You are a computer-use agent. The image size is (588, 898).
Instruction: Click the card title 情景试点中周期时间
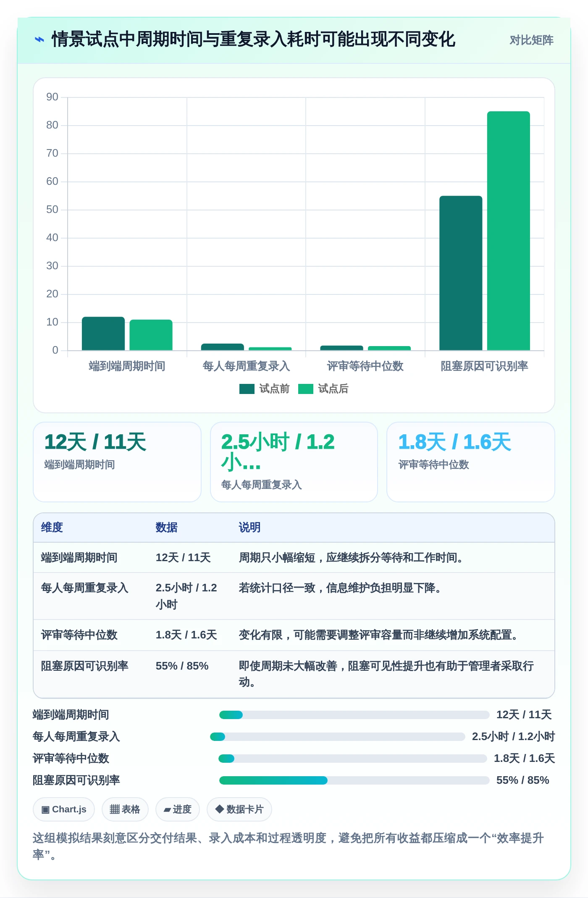click(253, 39)
